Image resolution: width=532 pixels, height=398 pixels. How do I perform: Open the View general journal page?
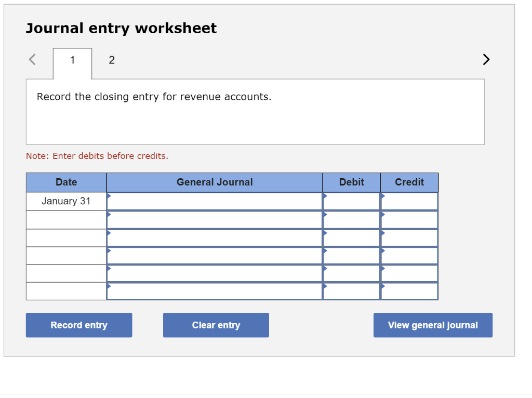coord(433,325)
